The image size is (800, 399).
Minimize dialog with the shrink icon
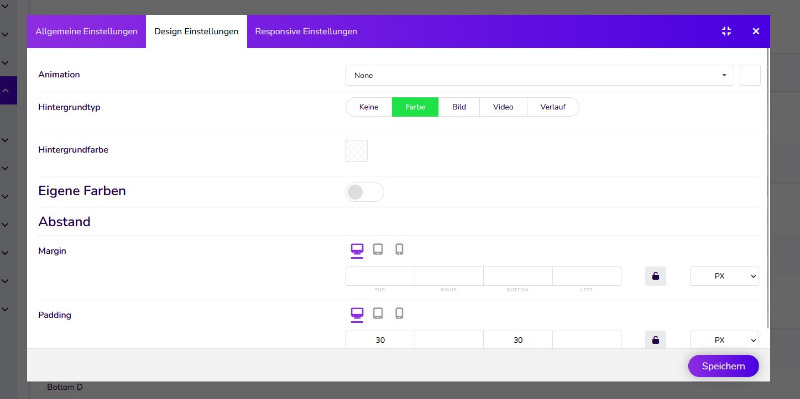pos(727,31)
